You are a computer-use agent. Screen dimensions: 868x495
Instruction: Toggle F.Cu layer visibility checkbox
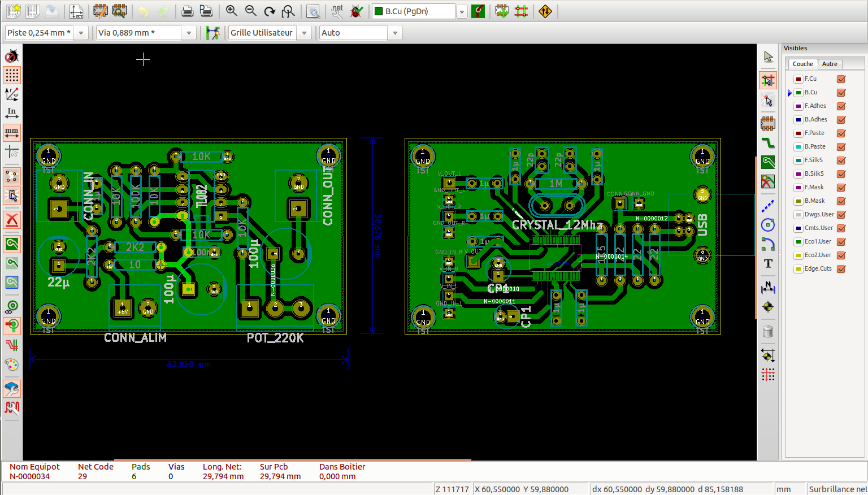(x=841, y=79)
